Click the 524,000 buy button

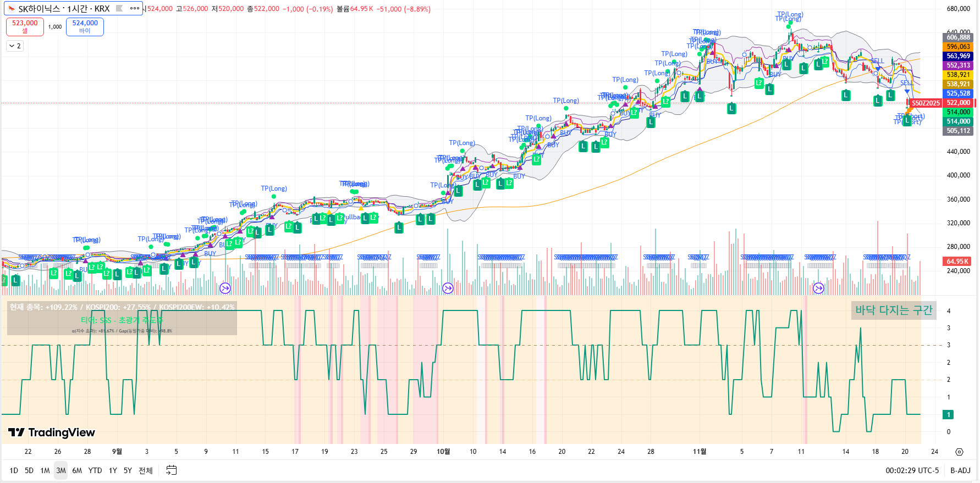pos(85,26)
